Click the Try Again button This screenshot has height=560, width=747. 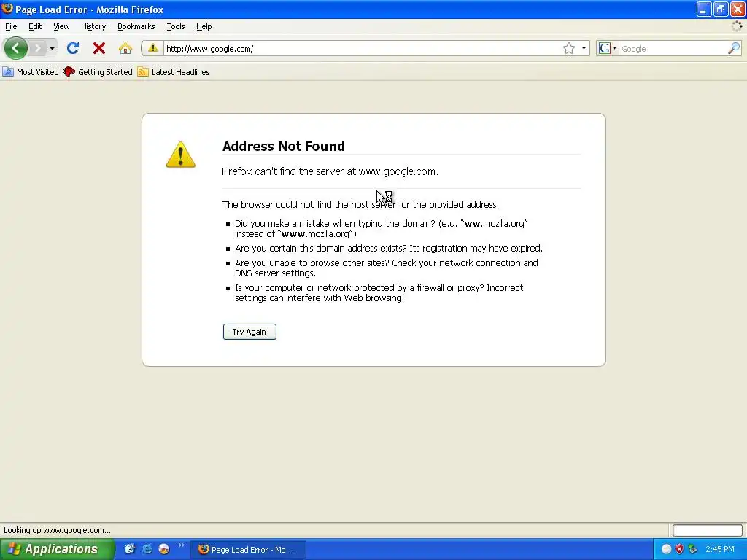249,332
